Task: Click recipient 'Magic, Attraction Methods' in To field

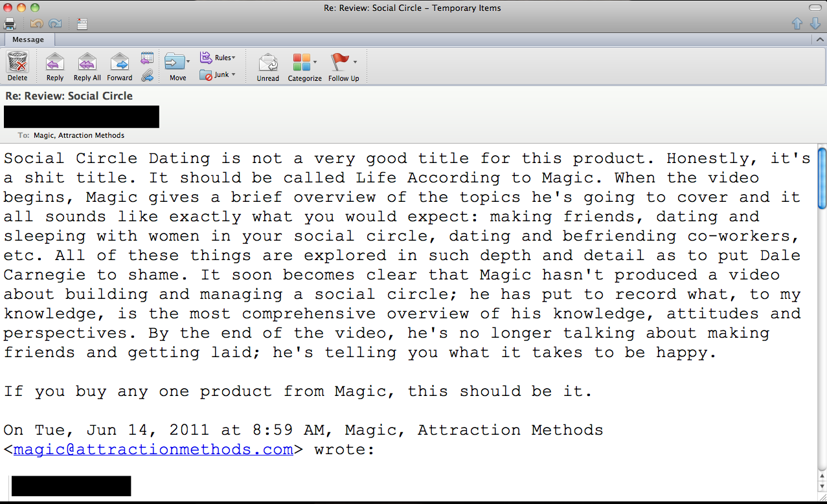Action: [79, 135]
